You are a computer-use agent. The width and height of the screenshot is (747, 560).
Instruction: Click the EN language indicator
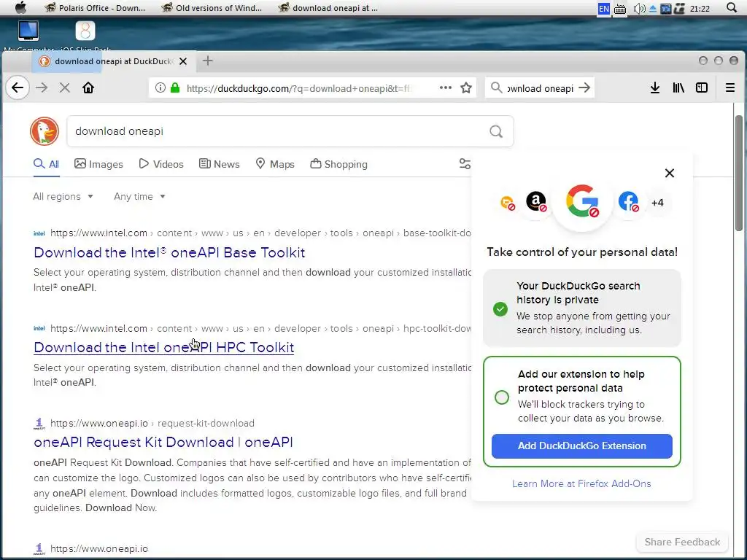tap(603, 8)
